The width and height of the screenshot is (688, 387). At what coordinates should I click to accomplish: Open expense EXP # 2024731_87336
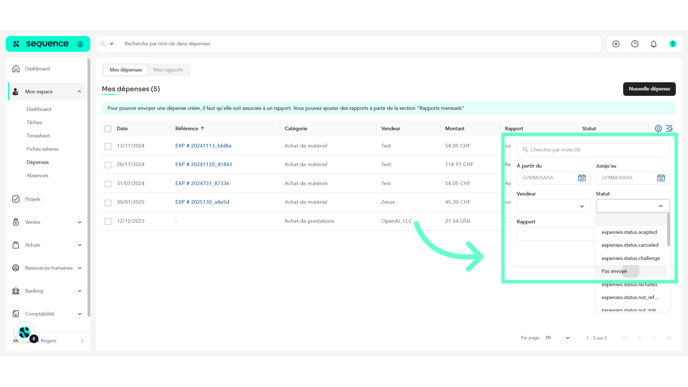point(202,183)
